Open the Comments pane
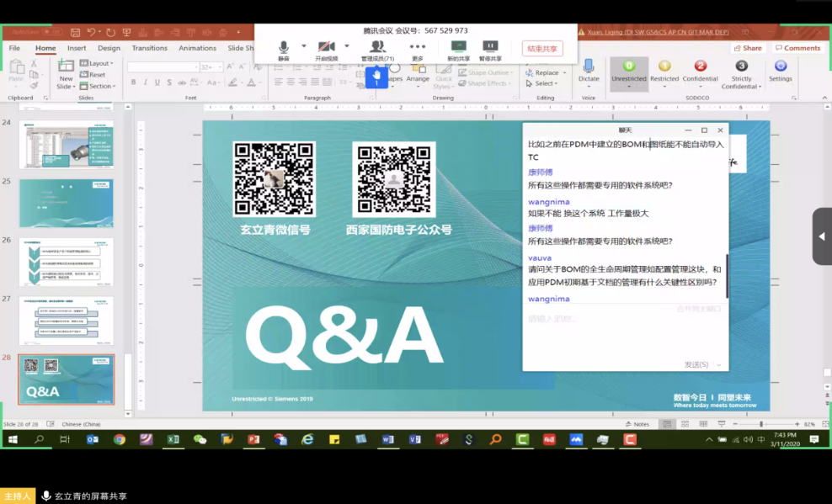This screenshot has height=504, width=832. coord(797,48)
